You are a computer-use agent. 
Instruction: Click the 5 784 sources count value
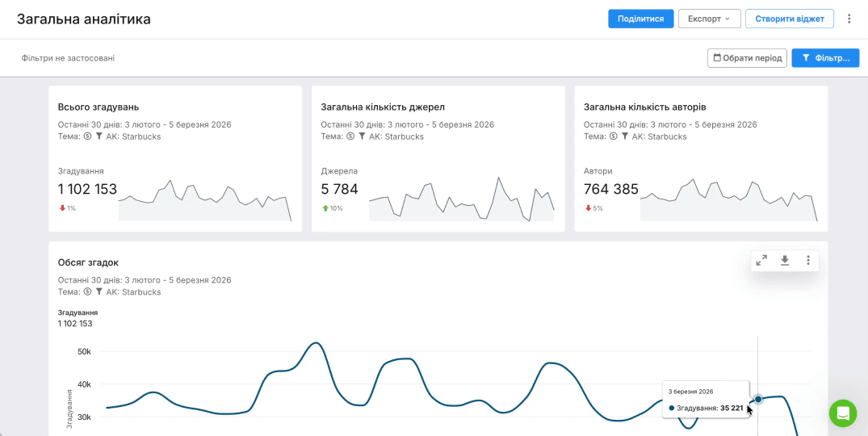(x=339, y=190)
